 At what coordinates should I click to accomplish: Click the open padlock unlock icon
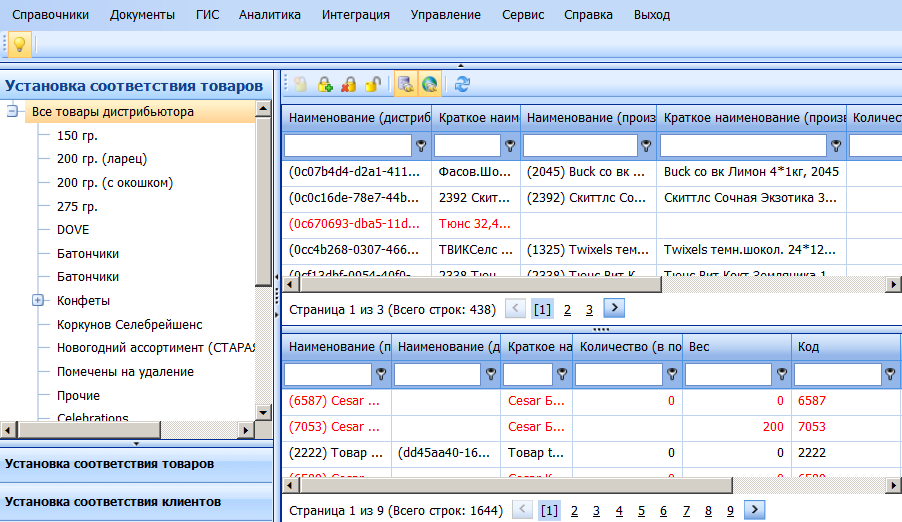coord(372,85)
